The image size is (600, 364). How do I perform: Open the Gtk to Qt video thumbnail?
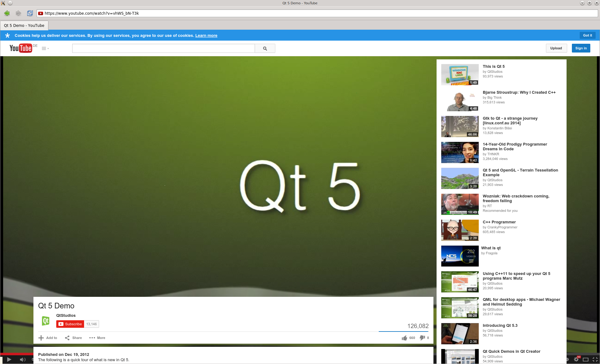[460, 127]
